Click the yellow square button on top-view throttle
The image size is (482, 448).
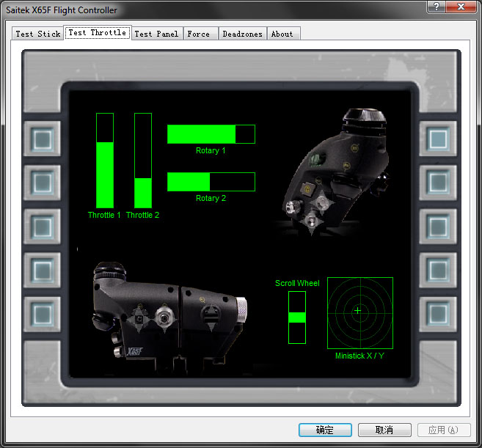pyautogui.click(x=307, y=188)
